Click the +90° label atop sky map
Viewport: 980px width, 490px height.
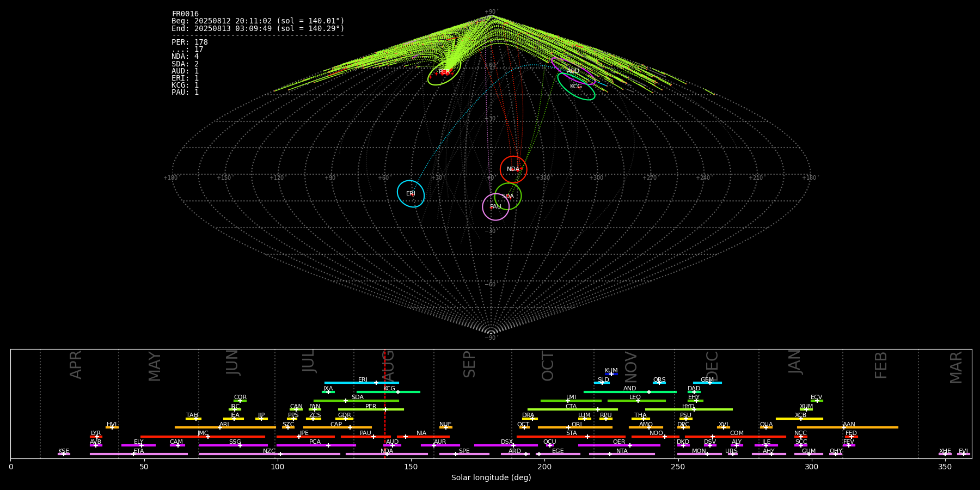(x=491, y=12)
